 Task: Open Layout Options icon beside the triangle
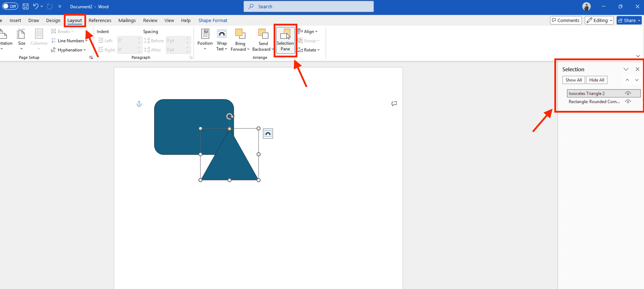(x=268, y=134)
